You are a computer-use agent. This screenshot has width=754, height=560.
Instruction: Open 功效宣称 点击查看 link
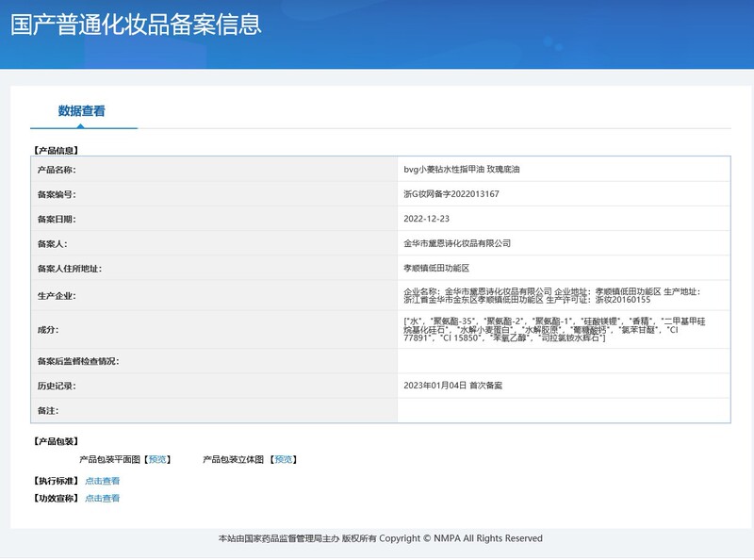102,498
